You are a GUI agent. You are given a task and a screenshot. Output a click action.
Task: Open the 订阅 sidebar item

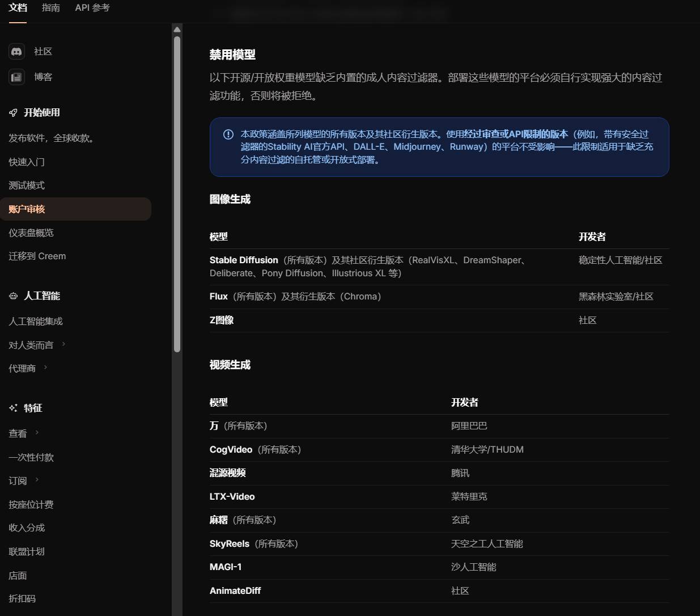(x=18, y=480)
